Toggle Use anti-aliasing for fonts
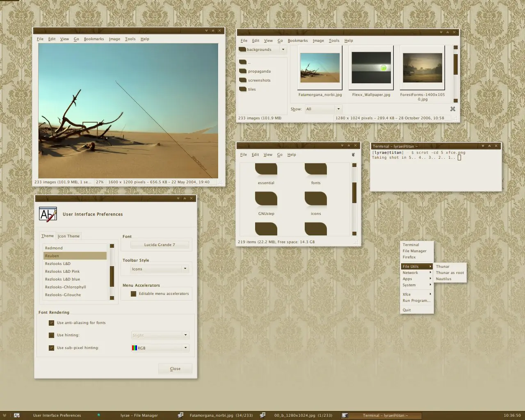525x420 pixels. [51, 323]
